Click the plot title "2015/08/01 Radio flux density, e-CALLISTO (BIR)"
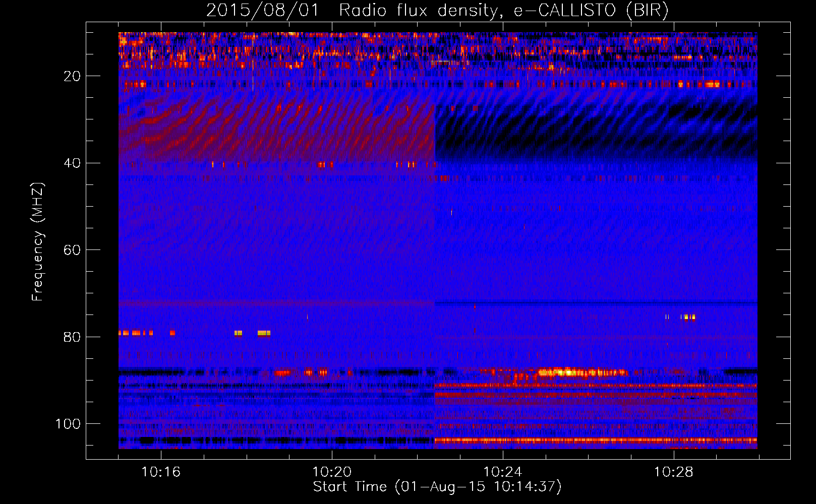Screen dimensions: 816x504 (437, 11)
